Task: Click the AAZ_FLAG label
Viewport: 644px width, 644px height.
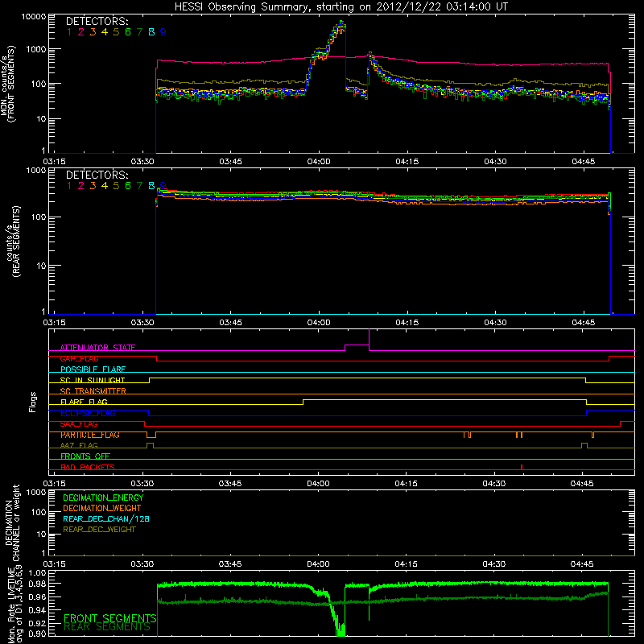Action: 79,445
